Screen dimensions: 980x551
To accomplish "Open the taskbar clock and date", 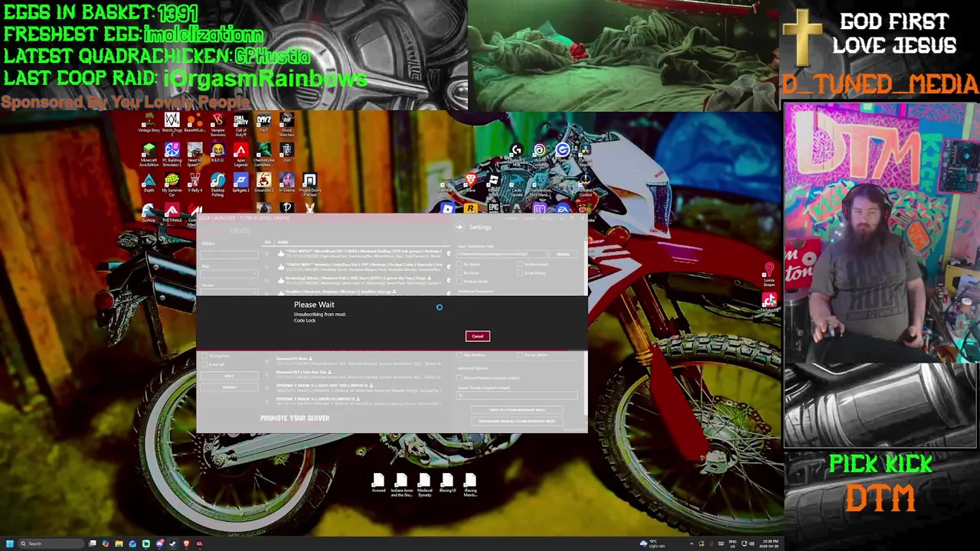I will [x=770, y=543].
